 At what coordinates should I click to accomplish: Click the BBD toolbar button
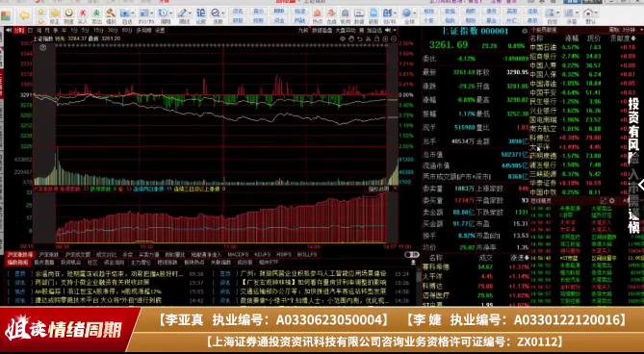(x=279, y=12)
